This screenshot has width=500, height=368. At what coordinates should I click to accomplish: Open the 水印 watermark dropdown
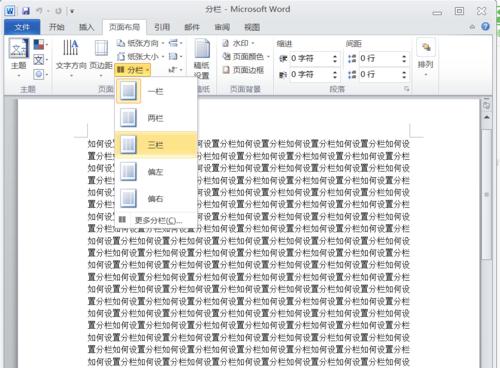(239, 43)
